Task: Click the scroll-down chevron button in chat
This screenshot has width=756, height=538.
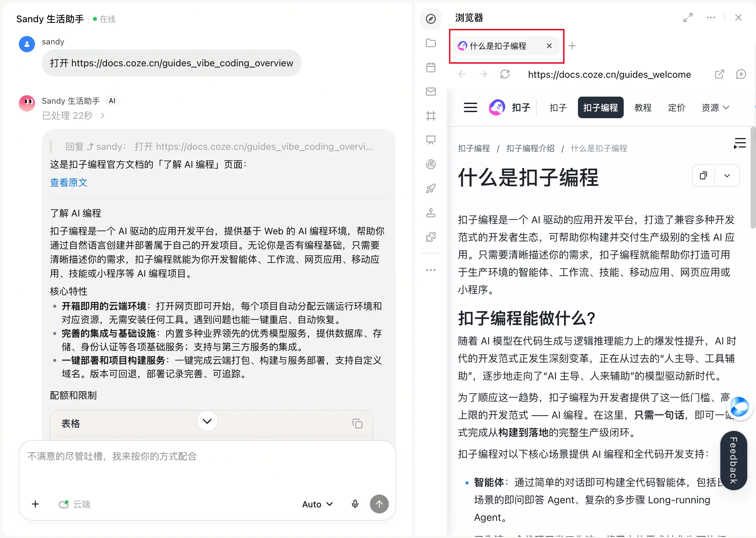Action: click(207, 421)
